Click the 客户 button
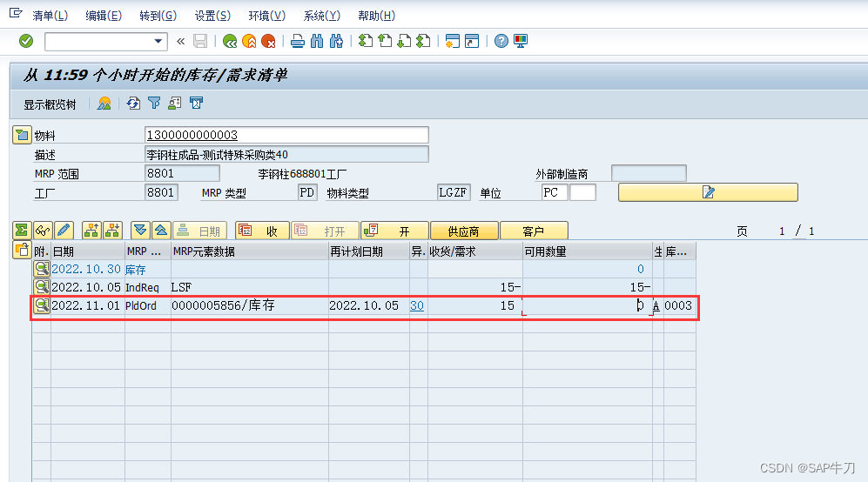Screen dimensions: 868x482 point(534,231)
